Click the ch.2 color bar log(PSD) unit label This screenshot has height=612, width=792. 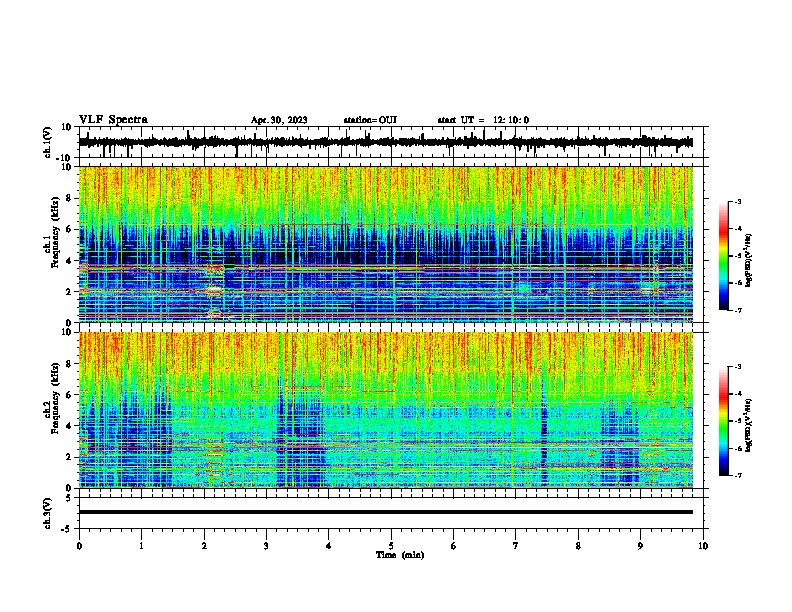tap(749, 426)
